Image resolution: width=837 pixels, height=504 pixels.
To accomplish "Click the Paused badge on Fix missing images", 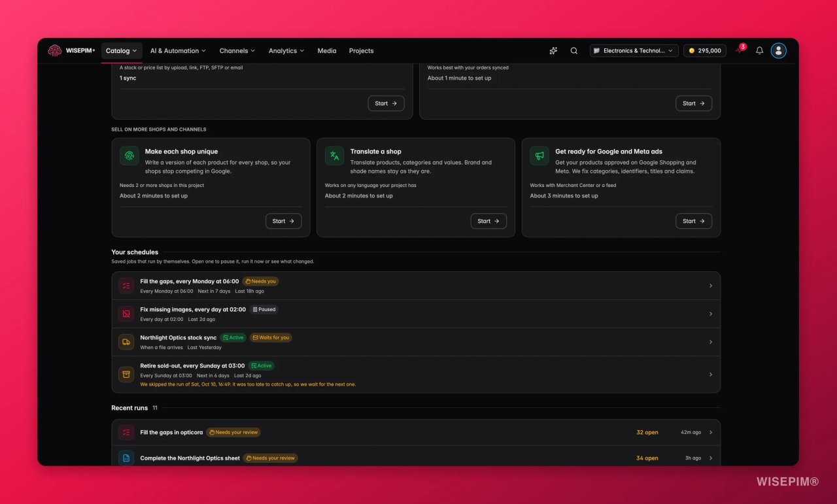I will coord(264,309).
